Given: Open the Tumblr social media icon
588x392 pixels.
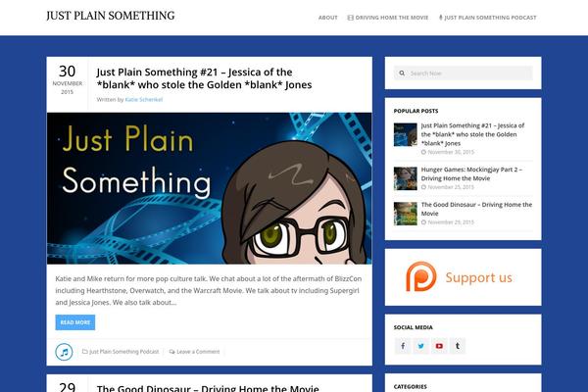Looking at the screenshot, I should click(x=458, y=346).
